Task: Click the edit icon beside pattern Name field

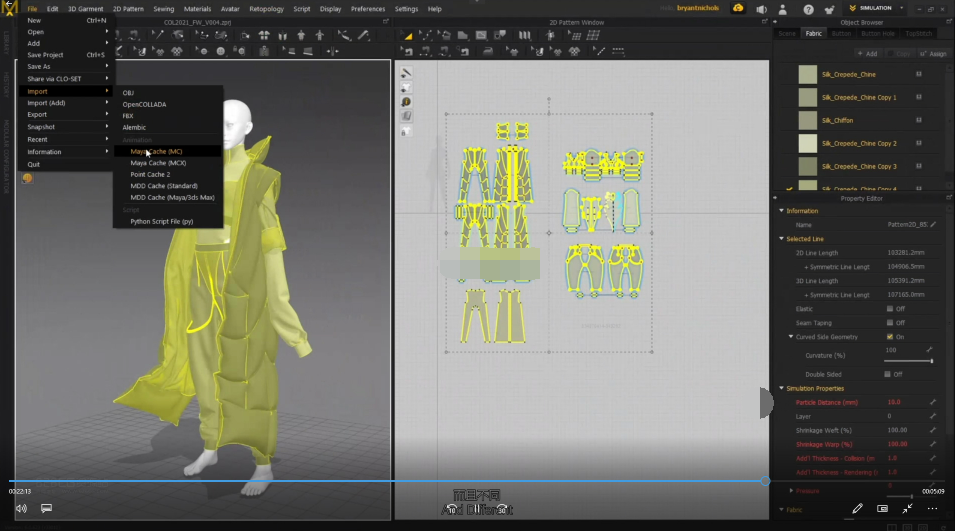Action: 933,225
